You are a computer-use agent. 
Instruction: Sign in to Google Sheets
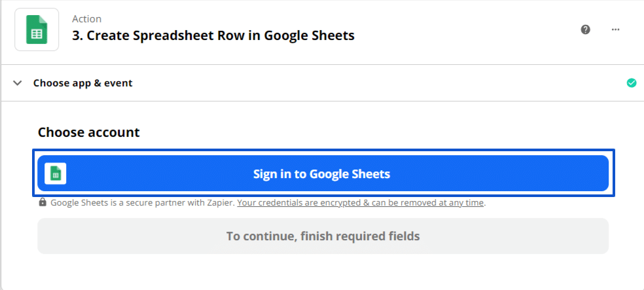[323, 173]
